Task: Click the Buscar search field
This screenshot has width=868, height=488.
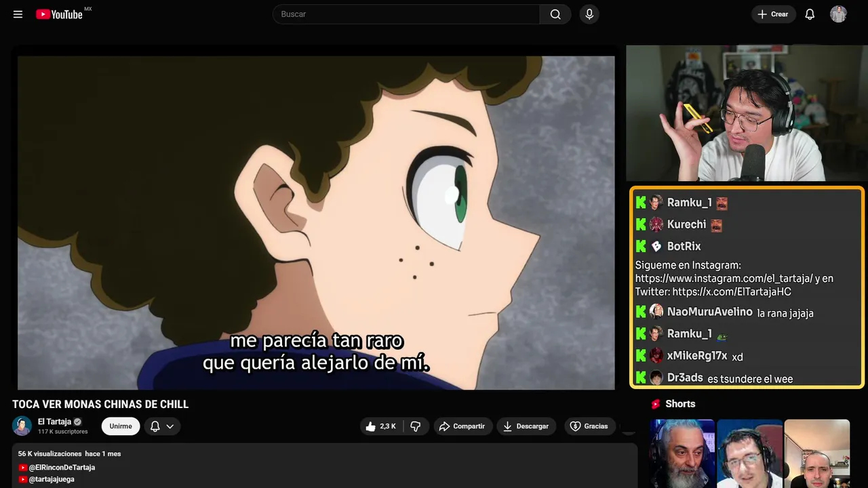Action: (x=406, y=14)
